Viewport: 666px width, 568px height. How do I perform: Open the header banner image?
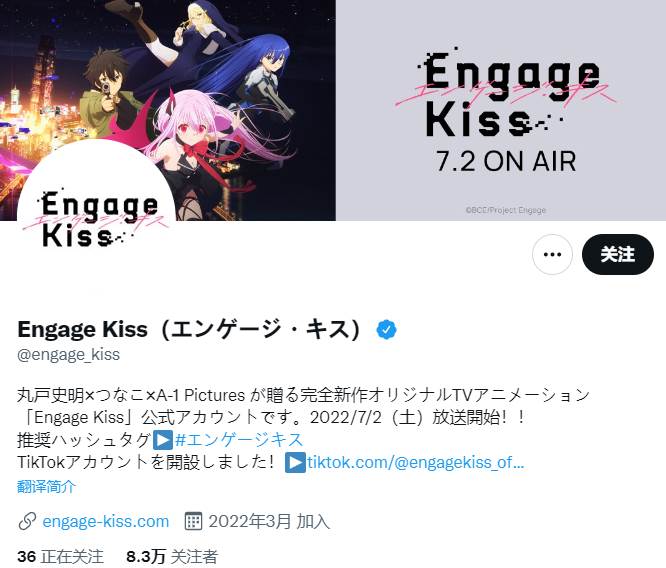click(333, 110)
